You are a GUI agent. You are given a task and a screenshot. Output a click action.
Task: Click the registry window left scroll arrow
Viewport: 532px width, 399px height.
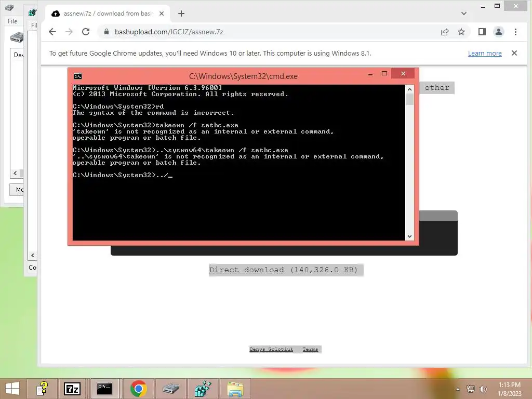click(33, 255)
